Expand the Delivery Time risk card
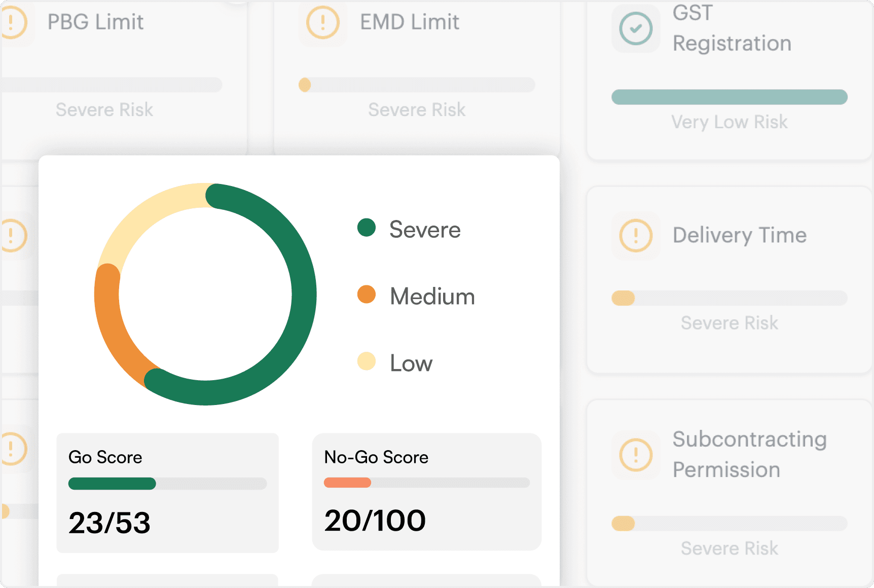 pyautogui.click(x=729, y=279)
